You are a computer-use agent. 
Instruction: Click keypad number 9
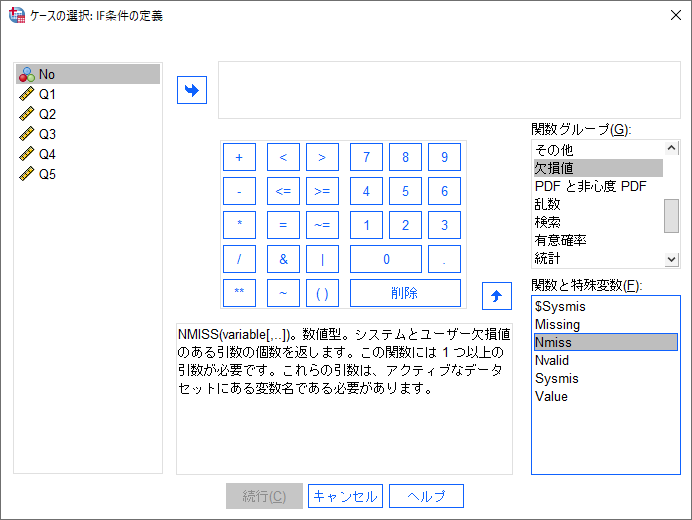[x=444, y=157]
